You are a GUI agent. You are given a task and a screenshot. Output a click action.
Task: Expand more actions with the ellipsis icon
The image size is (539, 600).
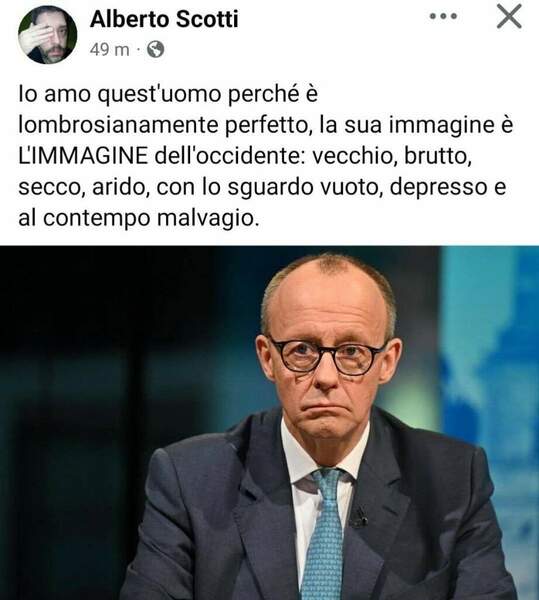tap(443, 16)
